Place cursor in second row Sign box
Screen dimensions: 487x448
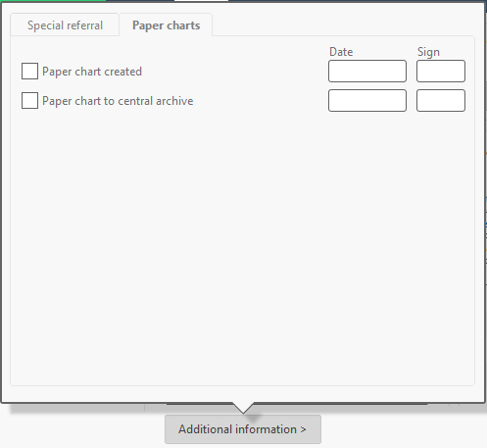pyautogui.click(x=441, y=100)
